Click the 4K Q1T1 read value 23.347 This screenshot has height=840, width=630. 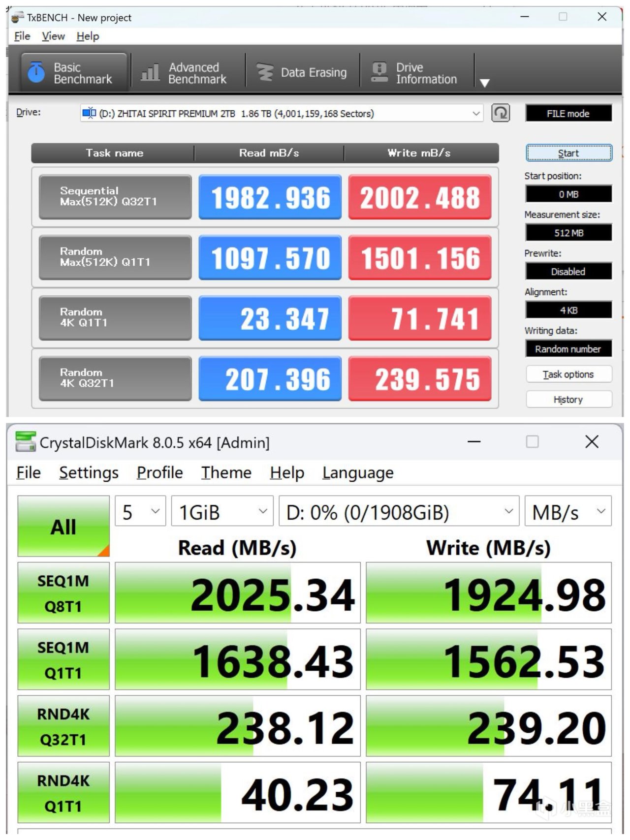tap(270, 318)
